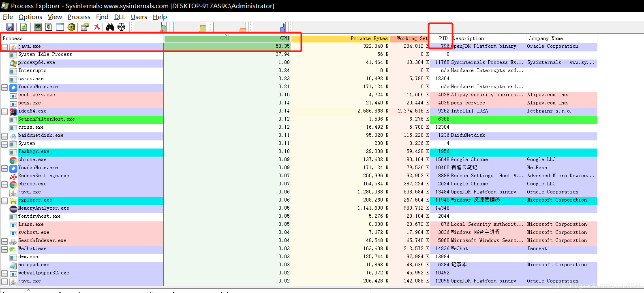The height and width of the screenshot is (293, 644).
Task: Click the yellow commit history mini graph
Action: click(x=190, y=27)
